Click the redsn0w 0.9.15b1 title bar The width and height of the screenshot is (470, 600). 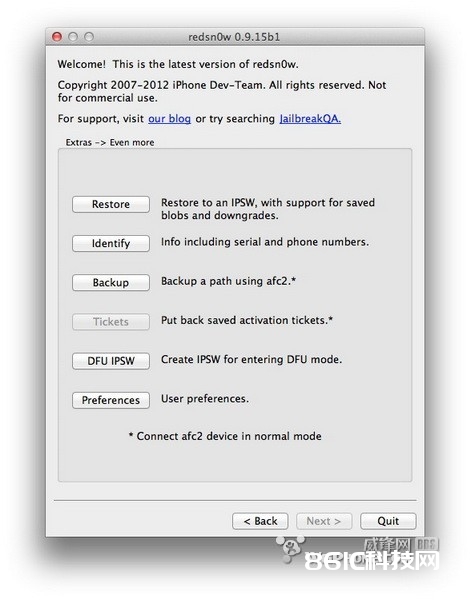pyautogui.click(x=234, y=37)
